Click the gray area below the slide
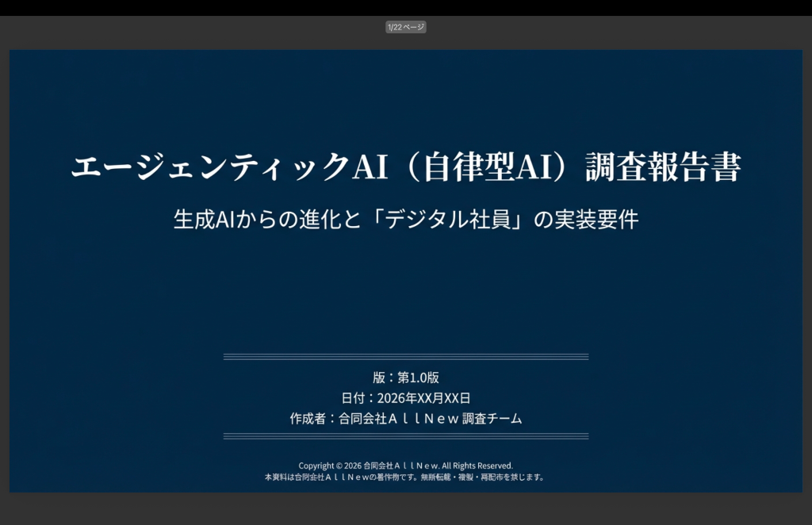This screenshot has width=812, height=525. (x=405, y=508)
